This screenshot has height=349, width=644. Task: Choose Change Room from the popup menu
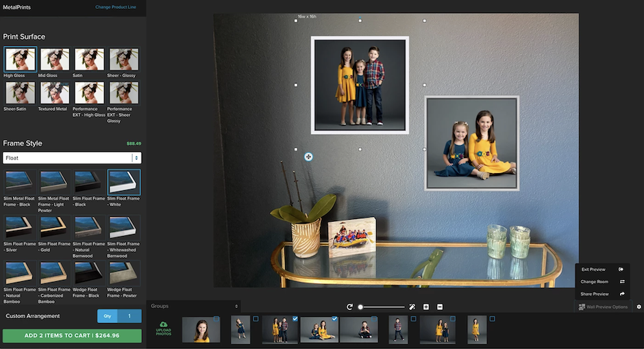(x=602, y=282)
